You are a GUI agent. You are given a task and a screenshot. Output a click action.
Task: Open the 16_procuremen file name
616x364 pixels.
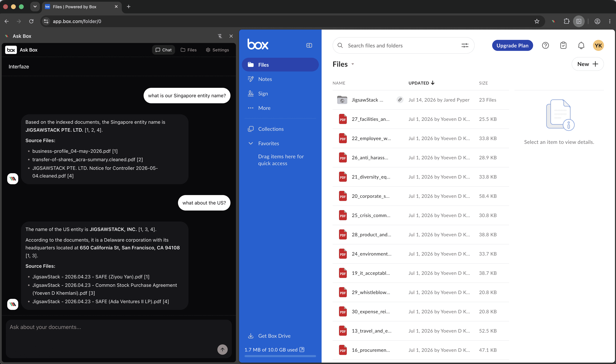point(371,350)
